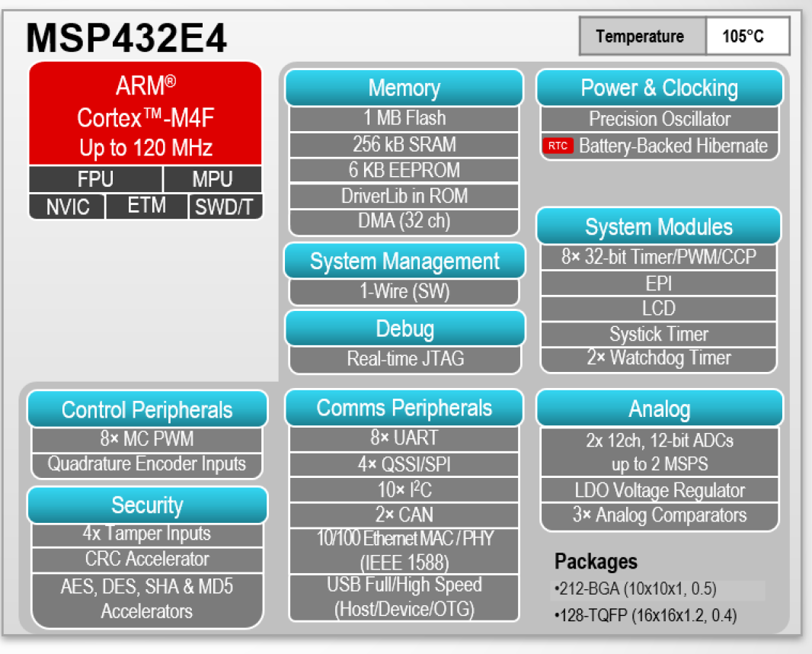This screenshot has width=812, height=654.
Task: Click the Quadrature Encoder Inputs row
Action: [x=147, y=466]
